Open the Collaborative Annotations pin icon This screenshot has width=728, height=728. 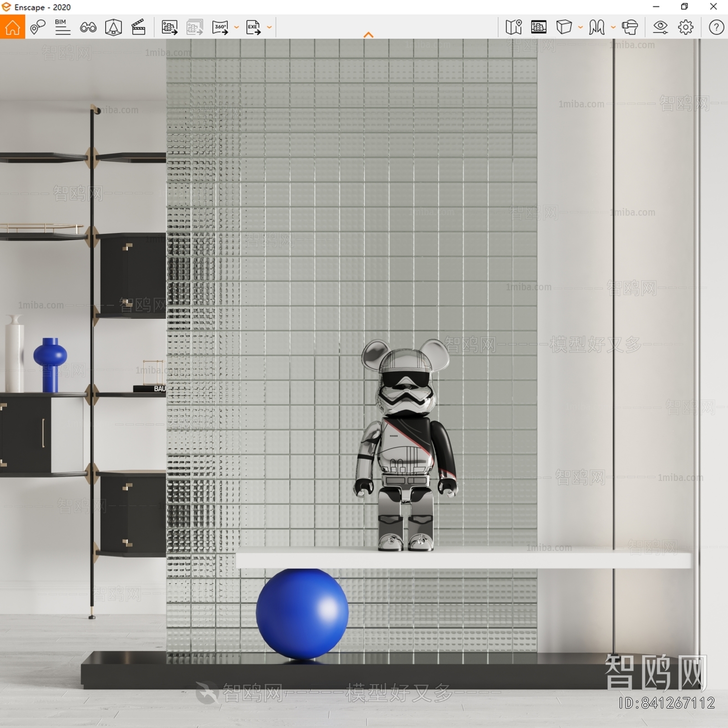coord(38,27)
